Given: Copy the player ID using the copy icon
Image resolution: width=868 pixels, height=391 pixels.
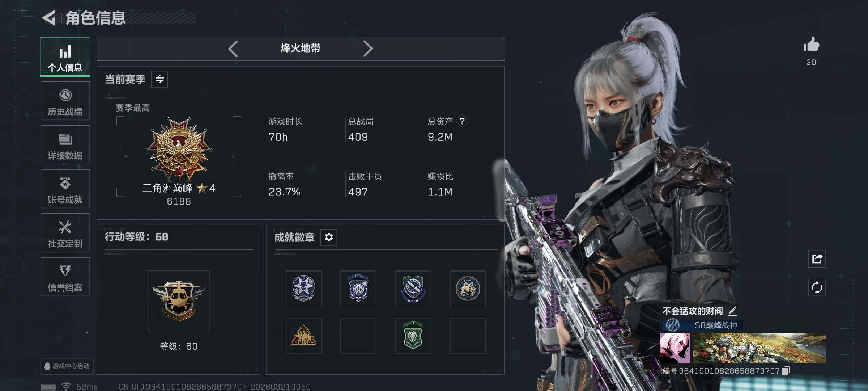Looking at the screenshot, I should (x=786, y=371).
